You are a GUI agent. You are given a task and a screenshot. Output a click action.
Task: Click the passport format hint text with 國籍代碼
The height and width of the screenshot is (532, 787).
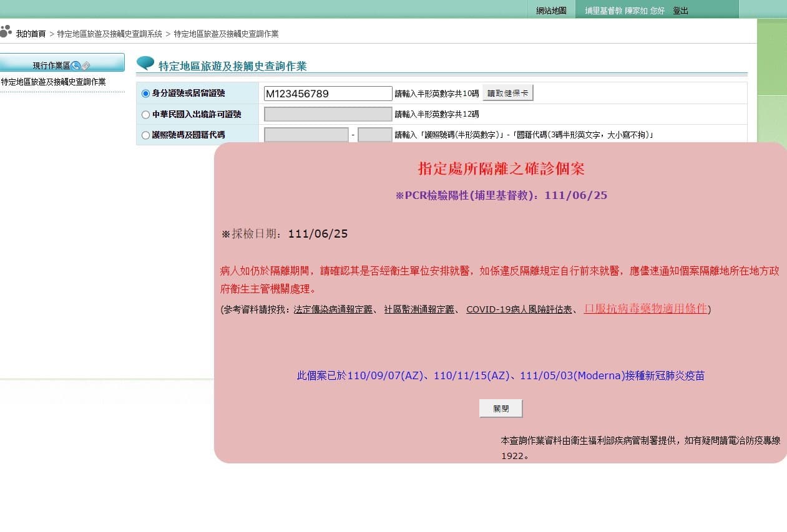click(x=524, y=135)
